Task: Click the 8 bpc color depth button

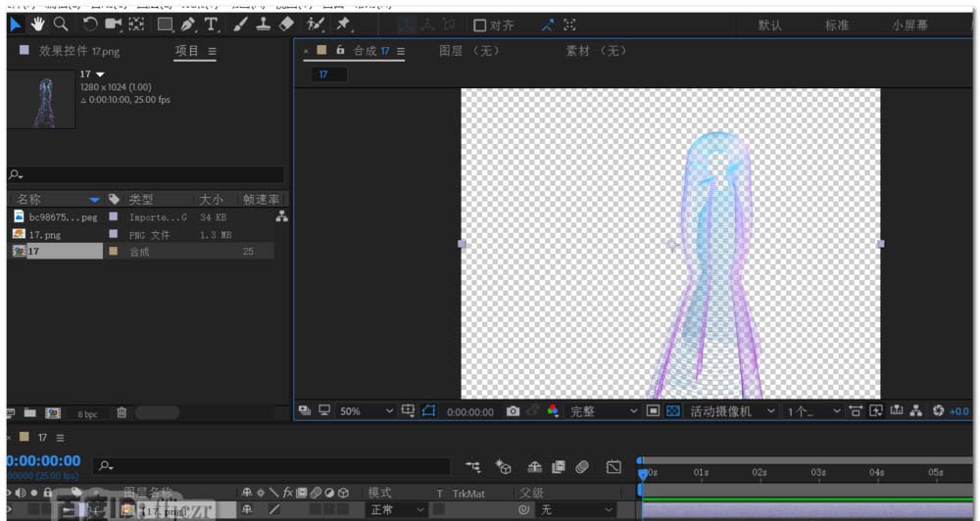Action: (88, 414)
